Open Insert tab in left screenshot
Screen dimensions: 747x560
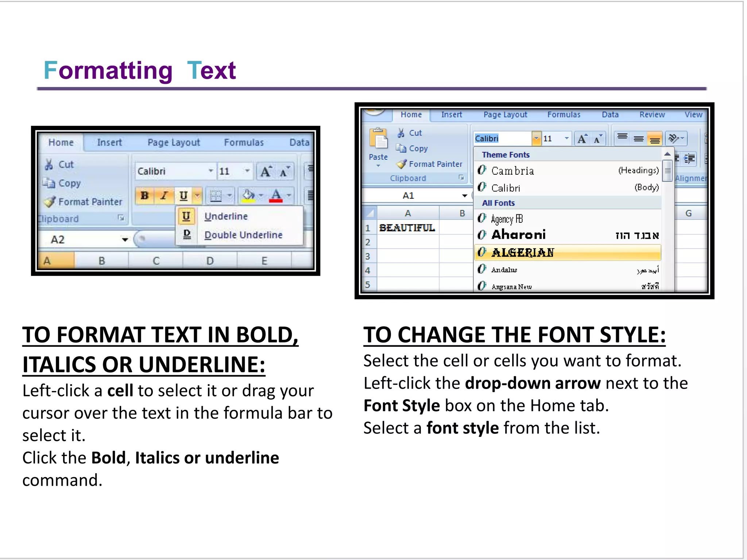tap(109, 143)
